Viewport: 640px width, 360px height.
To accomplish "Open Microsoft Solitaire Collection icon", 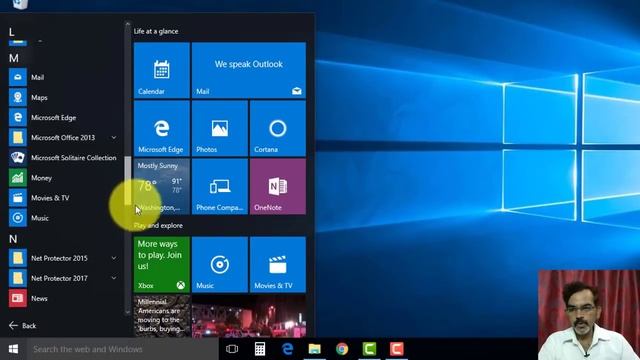I will coord(18,158).
